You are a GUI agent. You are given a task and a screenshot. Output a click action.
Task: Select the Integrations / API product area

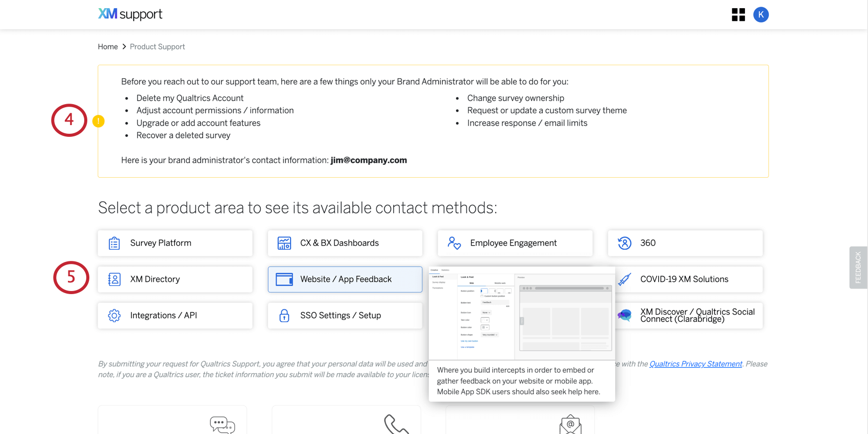pos(175,316)
